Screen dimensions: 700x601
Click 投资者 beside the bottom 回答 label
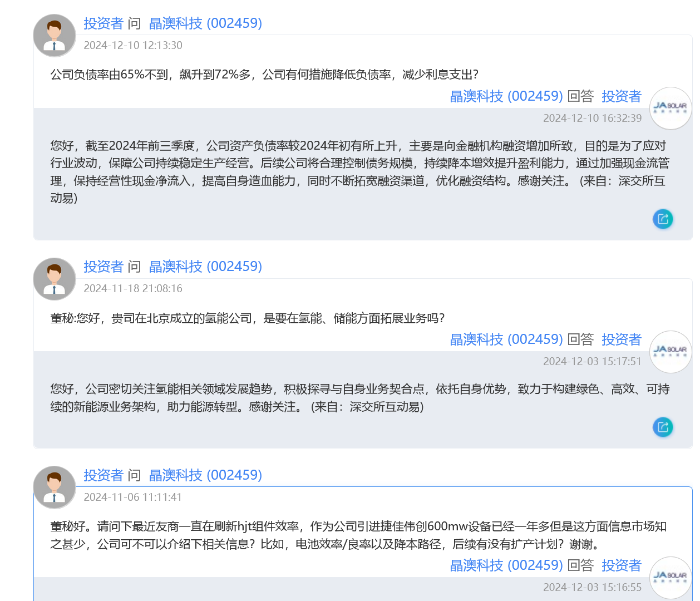(622, 565)
